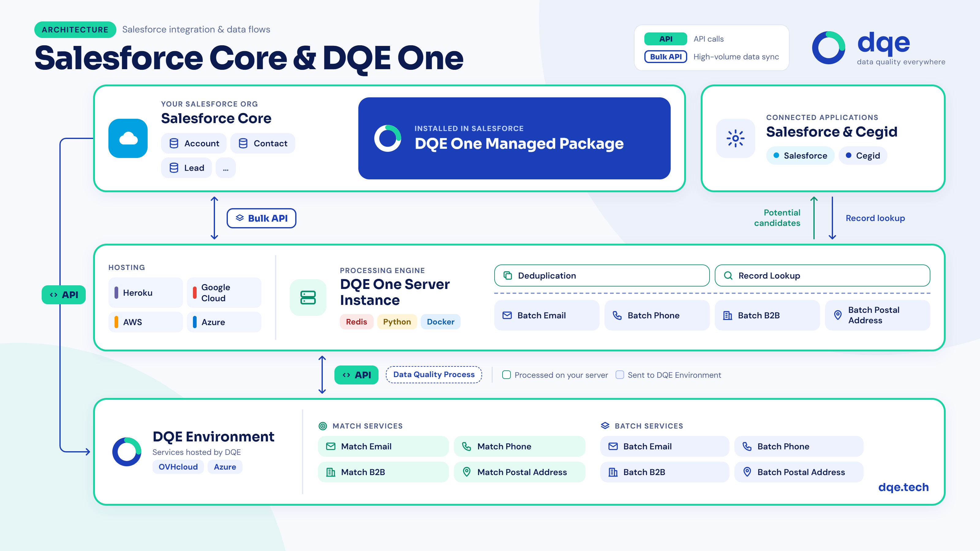Click the Salesforce Core heading

(216, 118)
